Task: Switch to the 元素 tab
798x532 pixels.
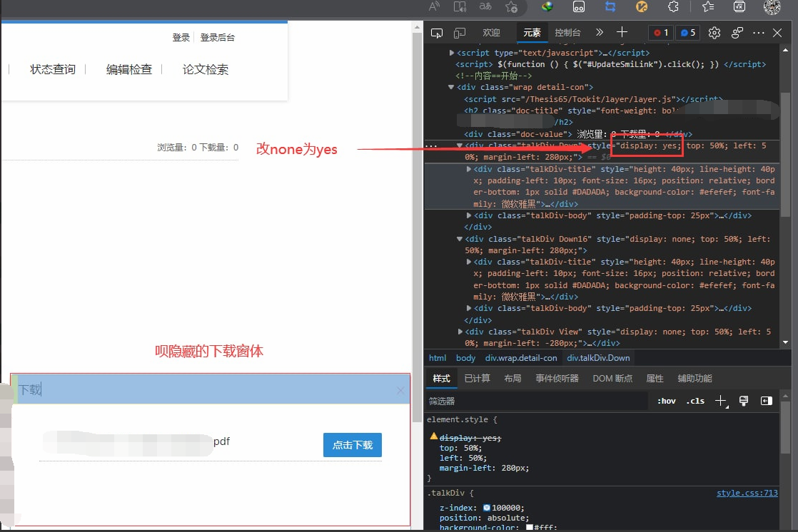Action: pyautogui.click(x=532, y=33)
